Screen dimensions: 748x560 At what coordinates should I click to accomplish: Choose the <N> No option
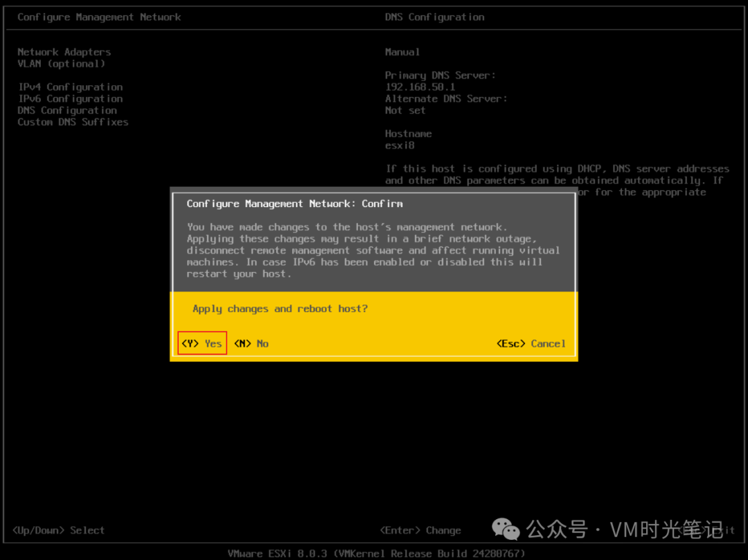pyautogui.click(x=251, y=343)
